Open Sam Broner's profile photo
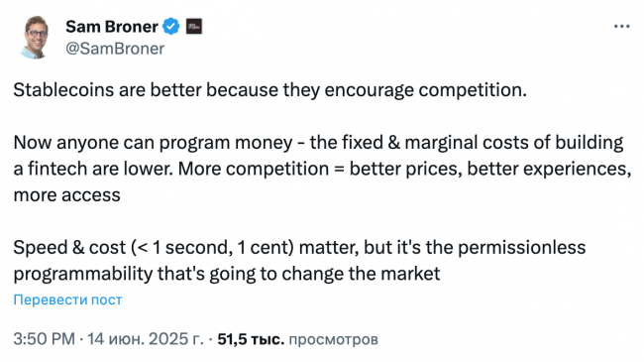Screen dimensions: 644x362 [x=35, y=37]
